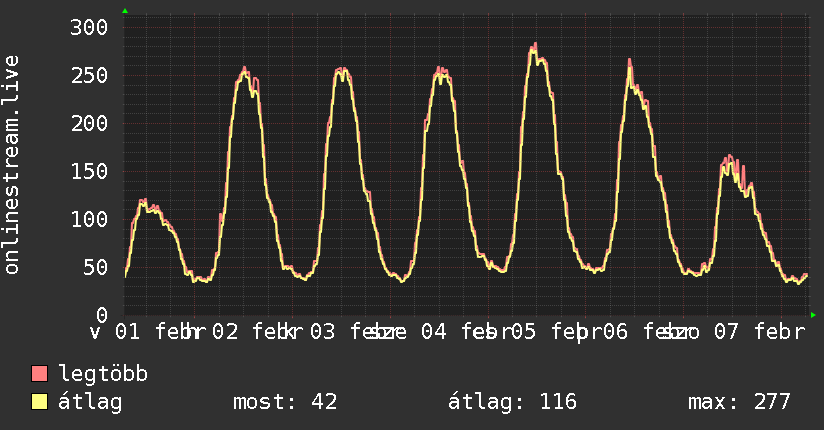The width and height of the screenshot is (824, 430).
Task: Click the lowest daily peak on 01 febr
Action: pos(143,201)
